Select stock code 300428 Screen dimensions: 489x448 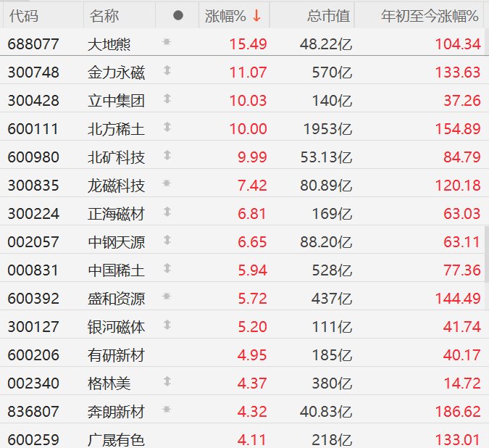pos(33,101)
